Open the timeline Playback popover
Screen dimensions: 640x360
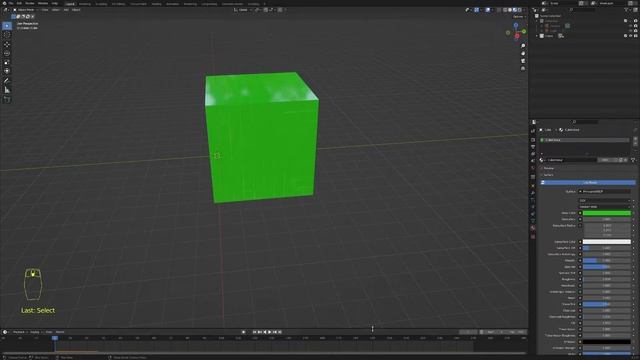point(19,332)
